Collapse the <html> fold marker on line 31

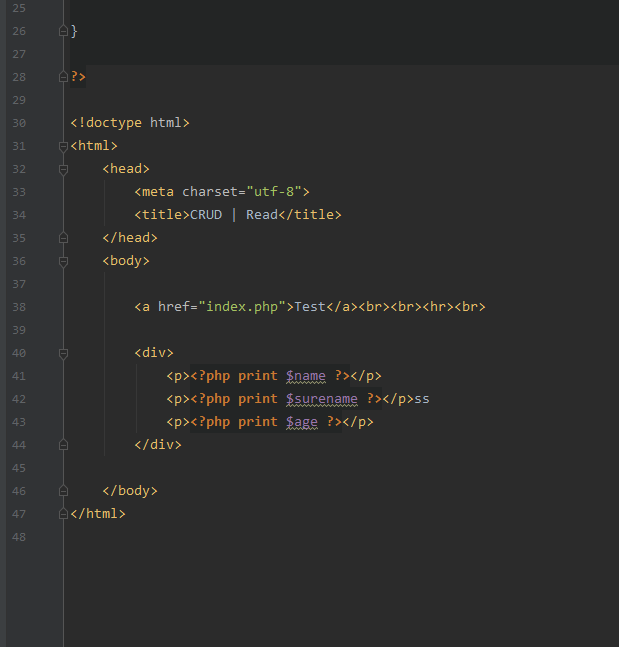pos(63,146)
